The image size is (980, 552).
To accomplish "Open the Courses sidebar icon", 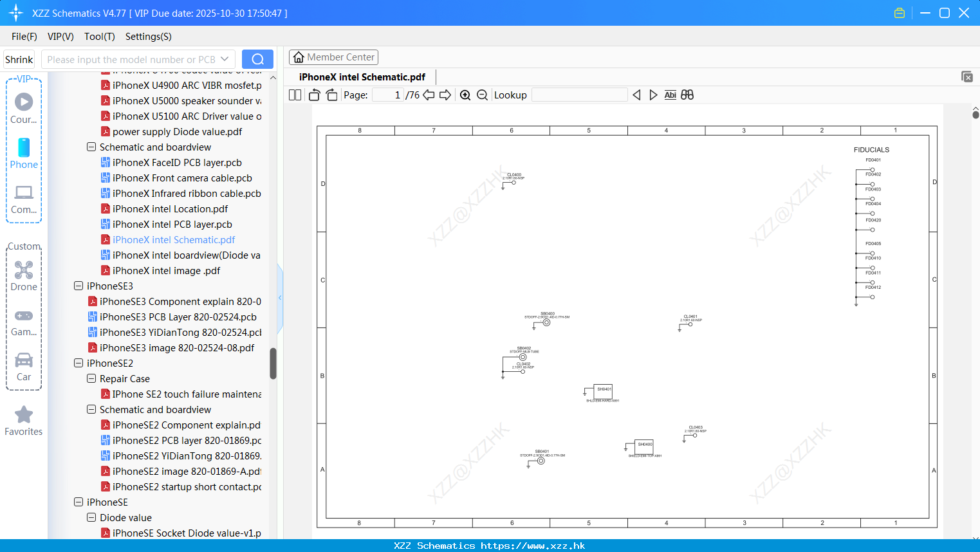I will pyautogui.click(x=24, y=107).
